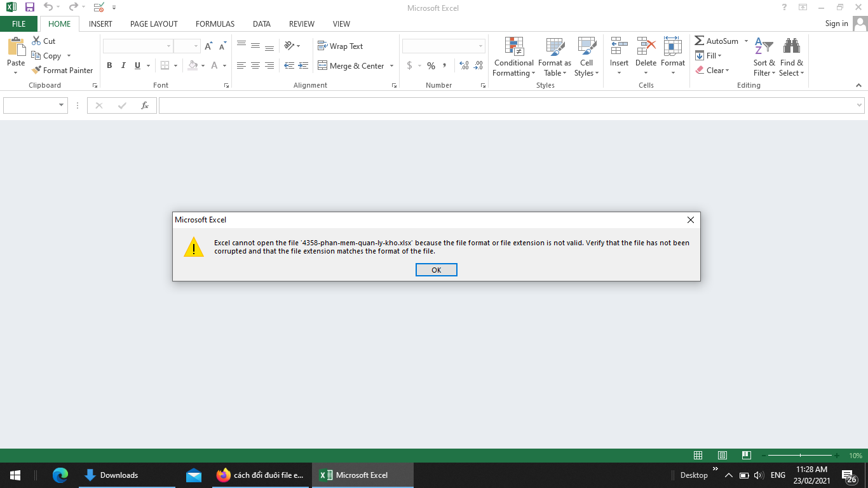Toggle Align Right
This screenshot has height=488, width=868.
point(269,65)
